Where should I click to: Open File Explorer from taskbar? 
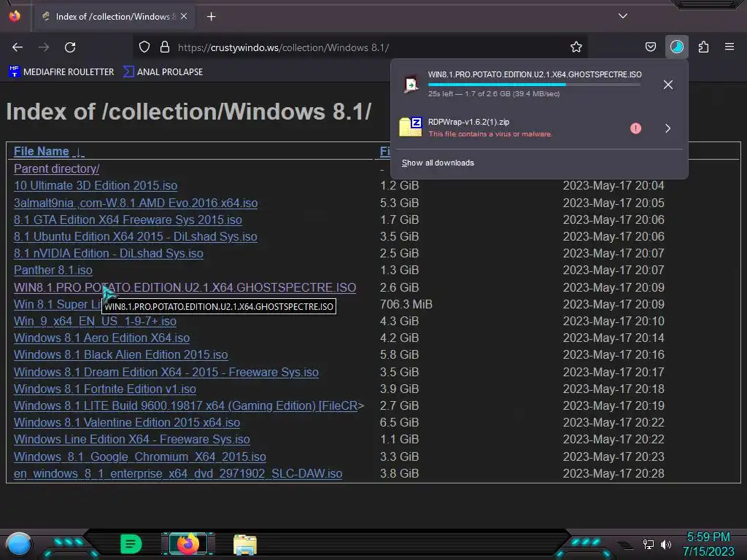245,545
